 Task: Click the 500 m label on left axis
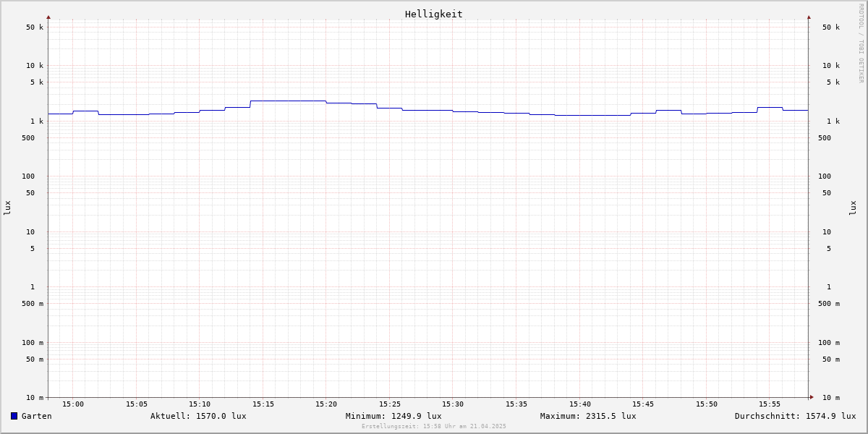33,304
